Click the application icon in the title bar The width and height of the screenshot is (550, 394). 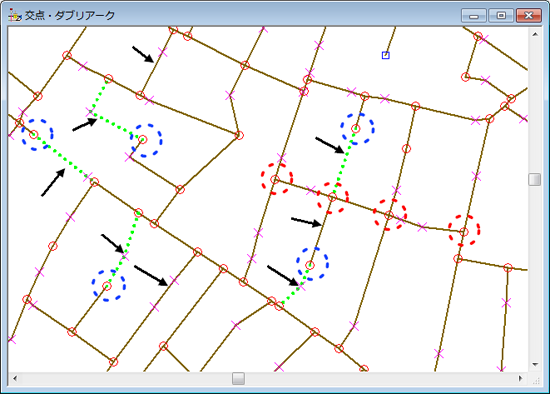15,15
